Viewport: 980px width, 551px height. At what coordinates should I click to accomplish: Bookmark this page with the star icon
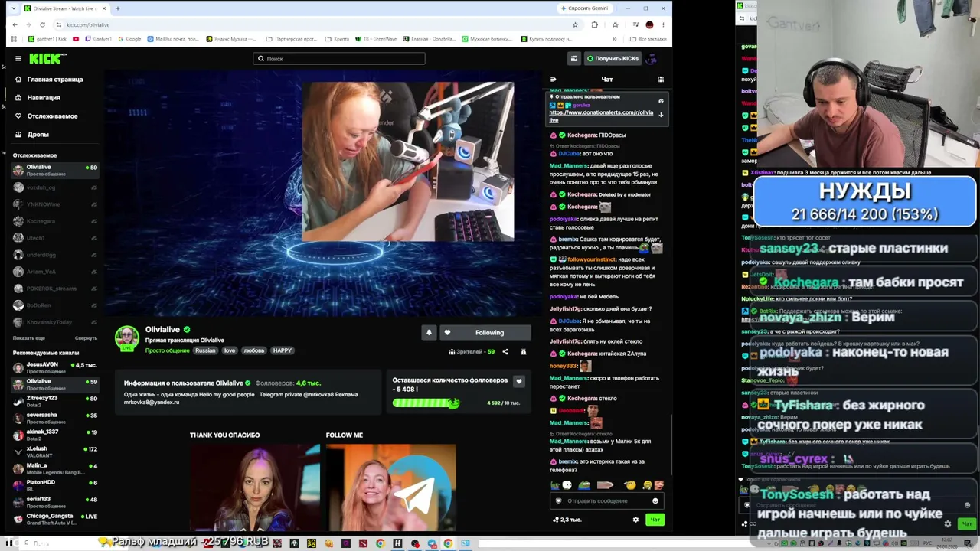click(575, 24)
